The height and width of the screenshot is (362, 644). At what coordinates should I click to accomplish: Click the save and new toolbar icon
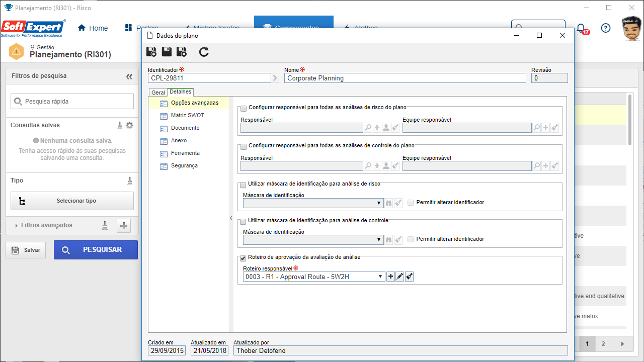[x=151, y=52]
